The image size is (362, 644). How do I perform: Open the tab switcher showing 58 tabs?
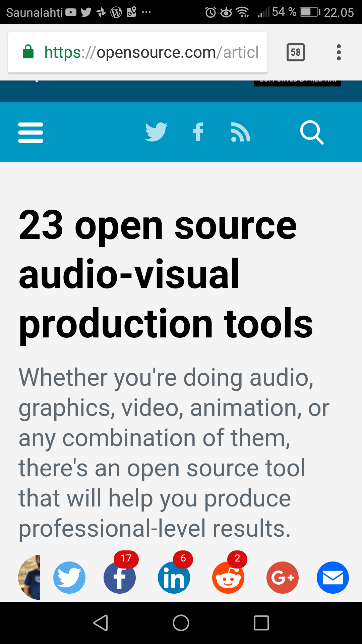click(295, 52)
